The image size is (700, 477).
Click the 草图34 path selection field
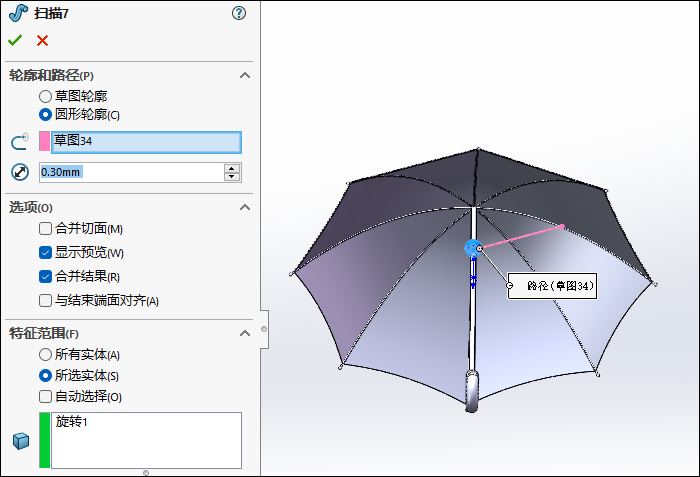pos(146,142)
